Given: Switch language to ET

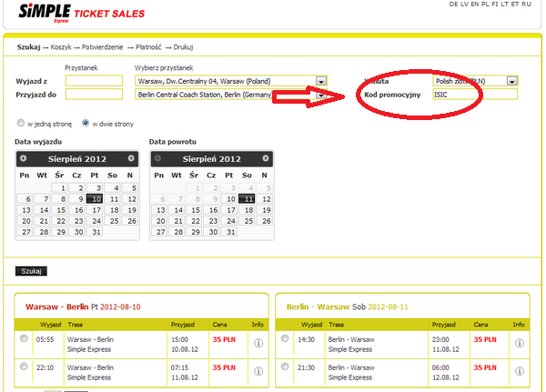Looking at the screenshot, I should coord(515,5).
